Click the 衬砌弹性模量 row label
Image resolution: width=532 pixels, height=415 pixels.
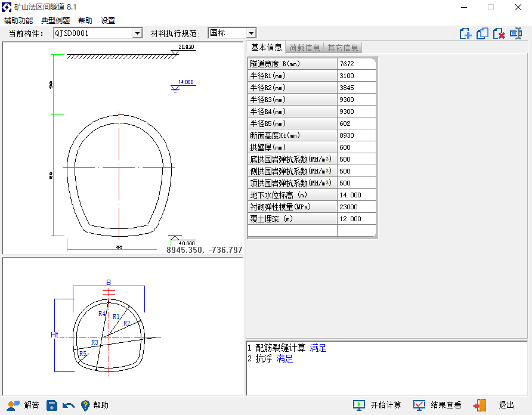pyautogui.click(x=292, y=207)
